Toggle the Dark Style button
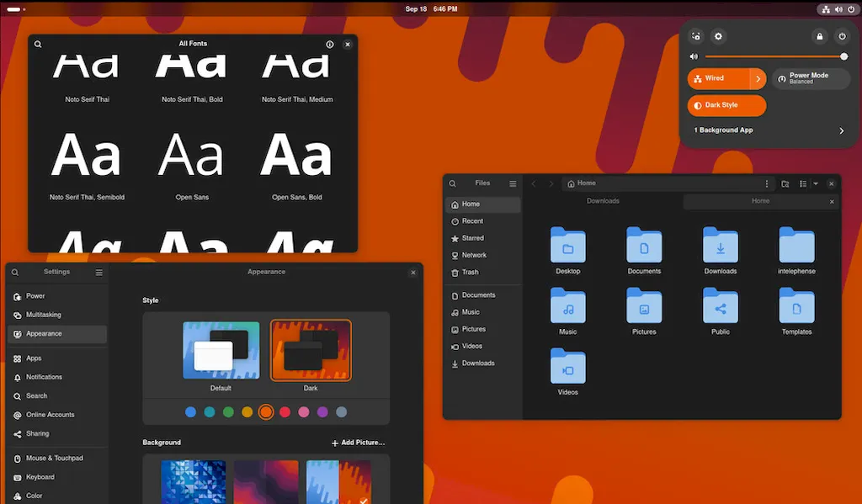 726,105
